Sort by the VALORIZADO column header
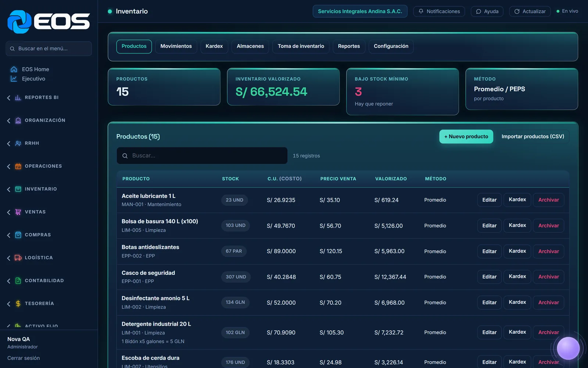The height and width of the screenshot is (368, 588). click(391, 179)
